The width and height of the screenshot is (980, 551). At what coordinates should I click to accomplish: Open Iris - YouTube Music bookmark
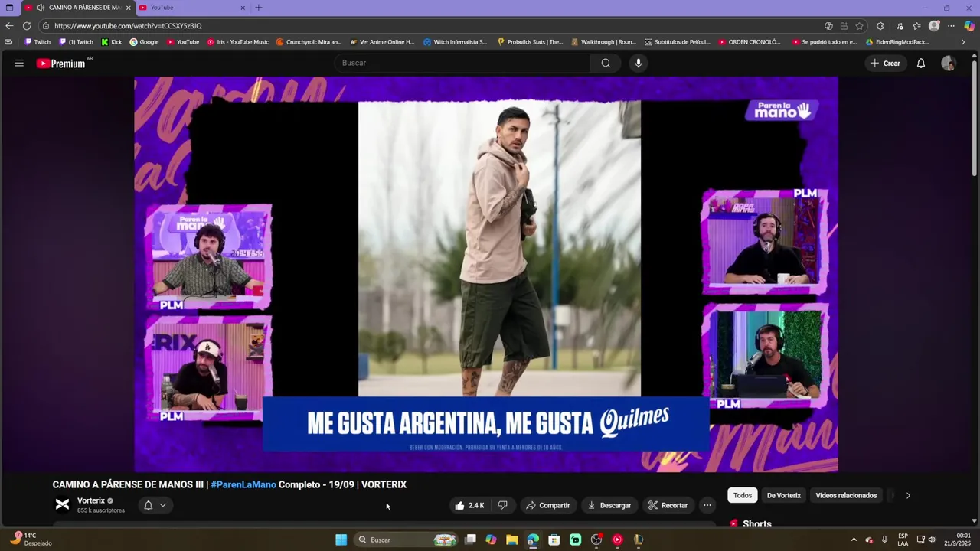pyautogui.click(x=238, y=42)
